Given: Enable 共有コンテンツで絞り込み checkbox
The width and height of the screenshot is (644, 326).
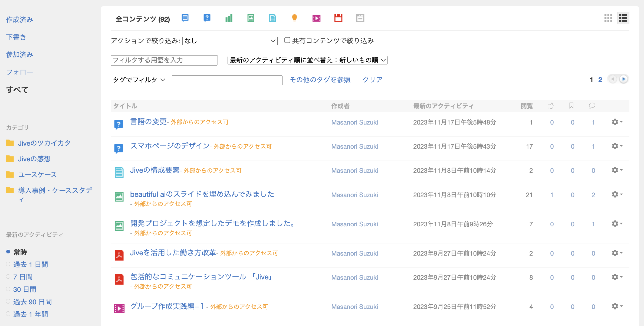Looking at the screenshot, I should 287,40.
